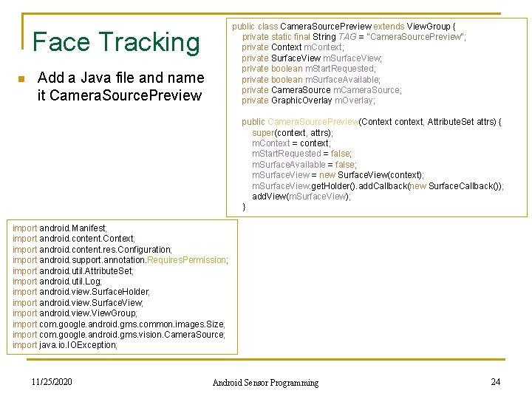Select the RequiresPermission import line
Screen dimensions: 532x399
pos(120,260)
